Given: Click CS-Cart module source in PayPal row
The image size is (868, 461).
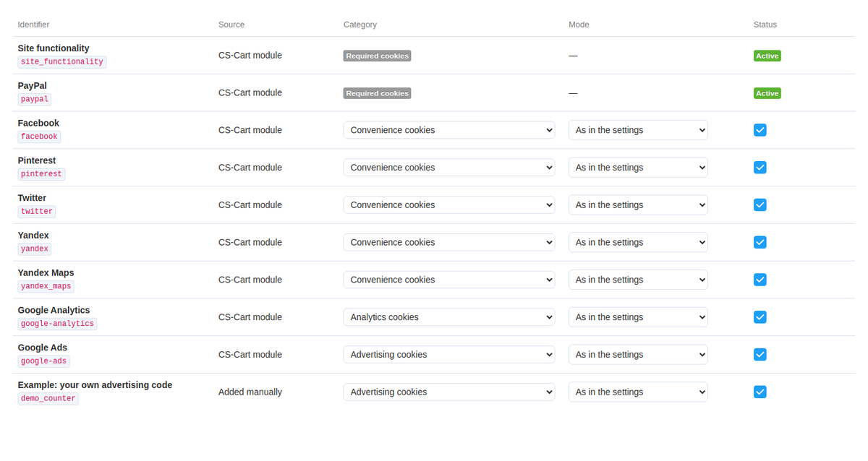Looking at the screenshot, I should tap(250, 92).
